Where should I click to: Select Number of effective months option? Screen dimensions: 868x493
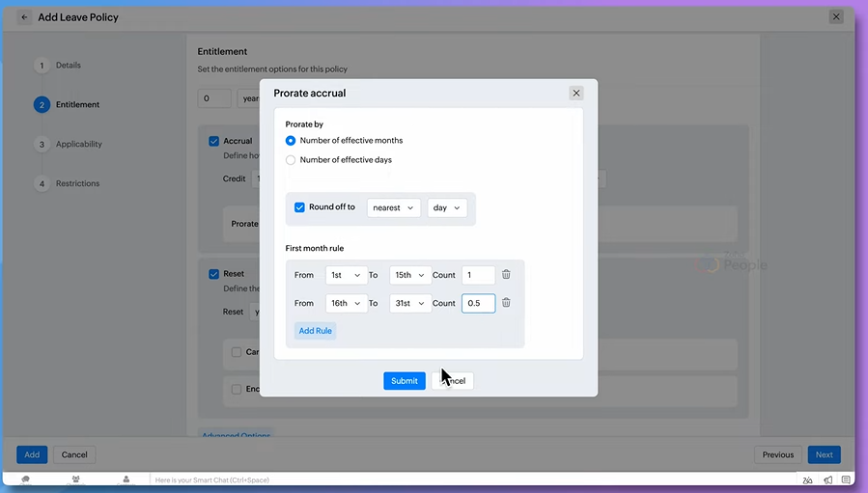291,141
